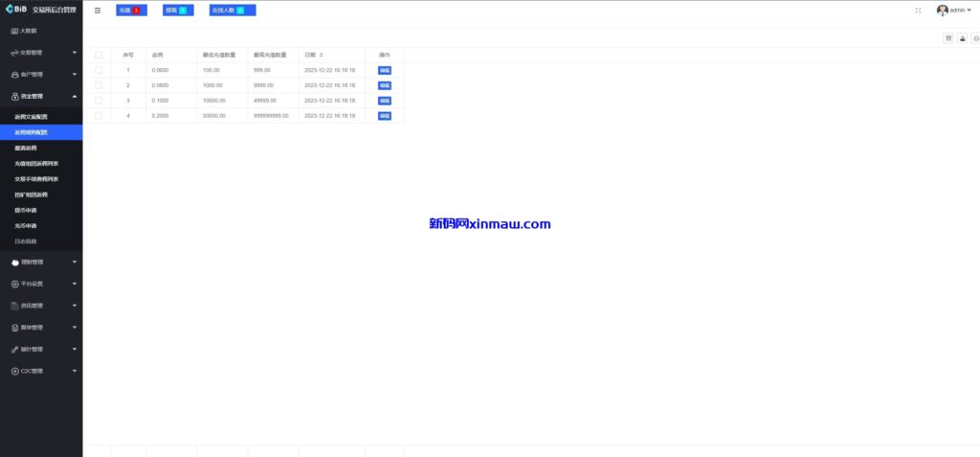Open the 日志信息 submenu item
This screenshot has height=457, width=980.
tap(26, 240)
